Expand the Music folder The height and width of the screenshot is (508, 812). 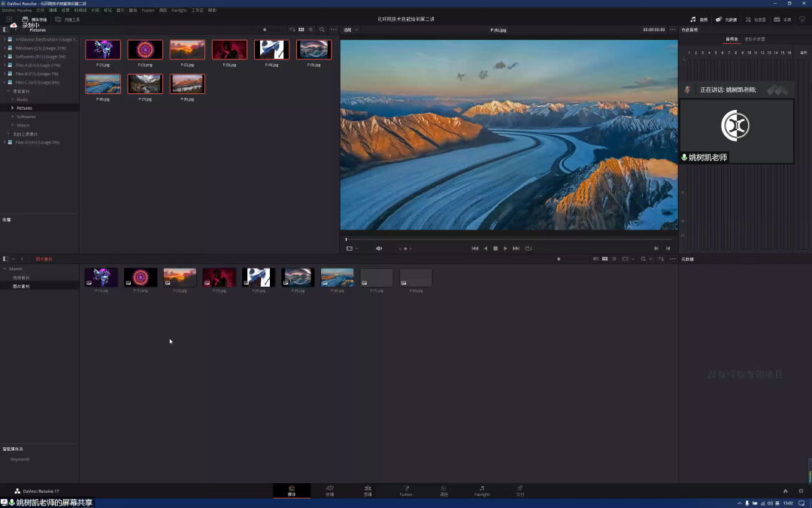click(x=13, y=99)
